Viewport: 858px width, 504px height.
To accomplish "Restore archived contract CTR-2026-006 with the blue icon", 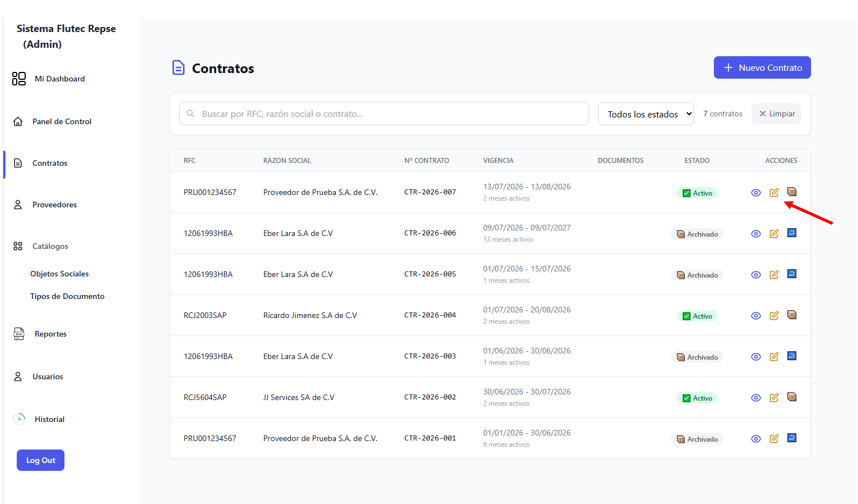I will [x=792, y=233].
